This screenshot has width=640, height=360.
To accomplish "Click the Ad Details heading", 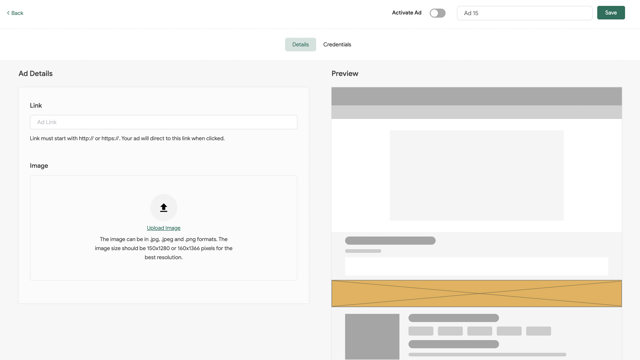I will pyautogui.click(x=36, y=73).
